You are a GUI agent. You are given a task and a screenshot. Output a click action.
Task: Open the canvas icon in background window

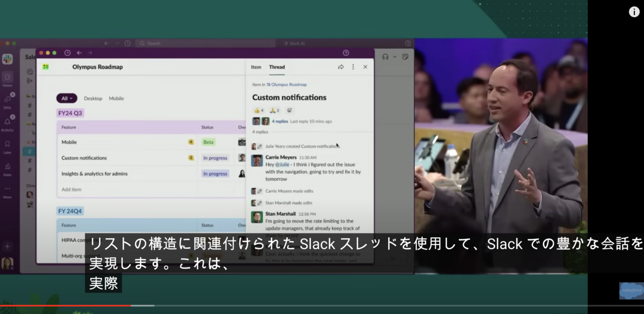(x=405, y=56)
